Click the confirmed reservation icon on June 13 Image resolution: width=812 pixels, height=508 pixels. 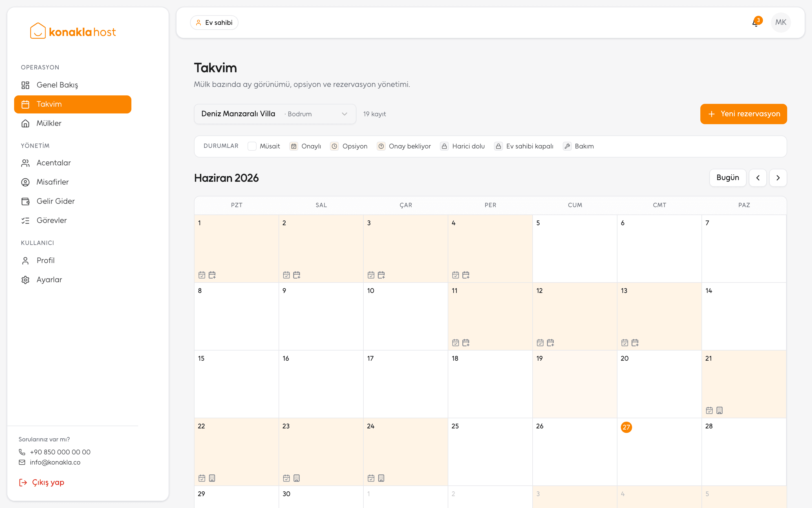pyautogui.click(x=625, y=343)
